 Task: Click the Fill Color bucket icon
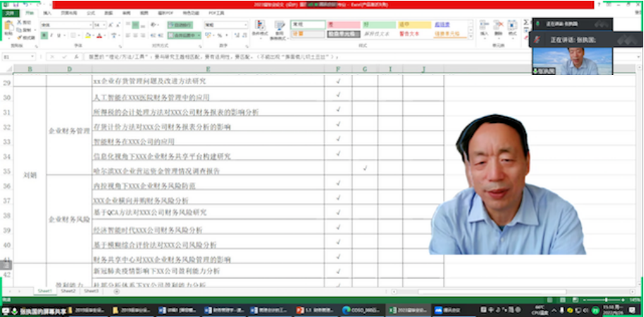88,36
